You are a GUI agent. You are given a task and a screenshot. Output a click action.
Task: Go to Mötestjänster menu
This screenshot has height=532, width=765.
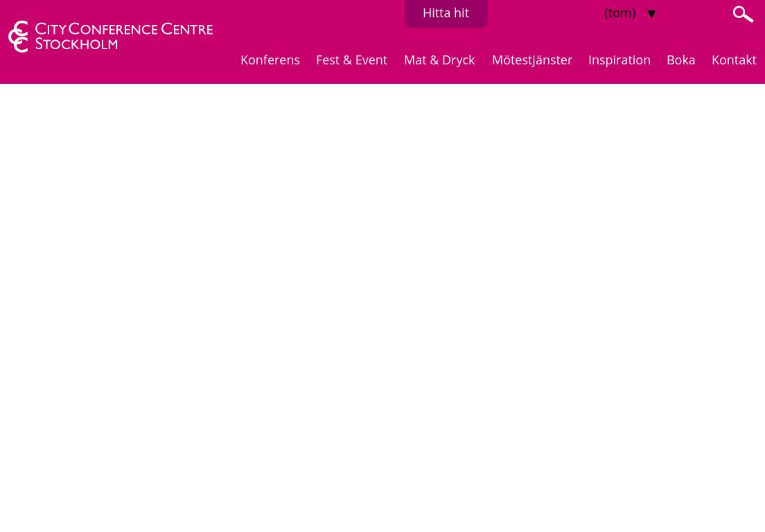(531, 60)
